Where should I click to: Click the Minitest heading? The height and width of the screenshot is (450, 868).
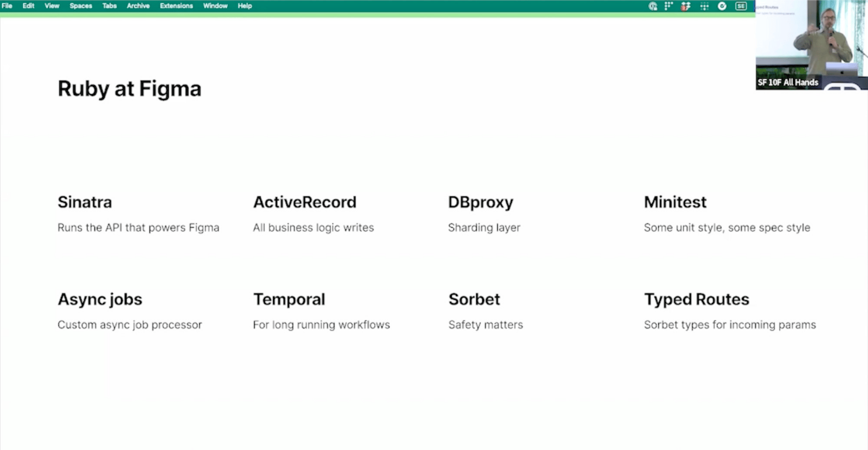[x=675, y=202]
